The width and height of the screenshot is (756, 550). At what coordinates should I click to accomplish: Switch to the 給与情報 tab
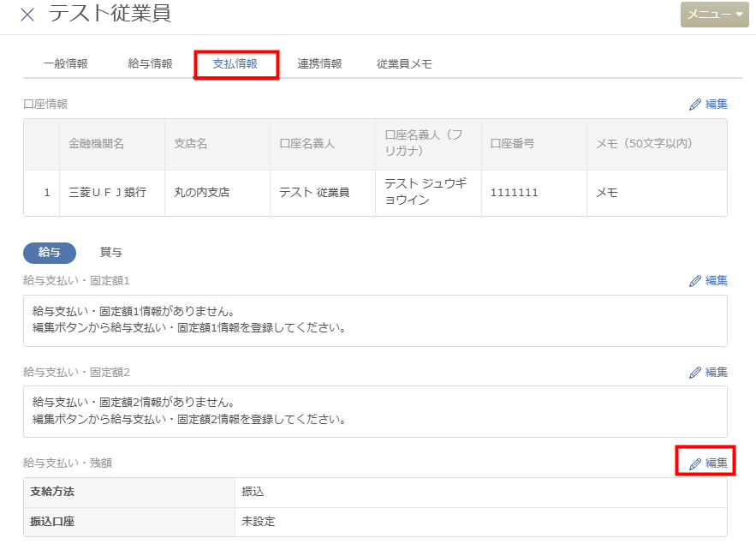[150, 63]
